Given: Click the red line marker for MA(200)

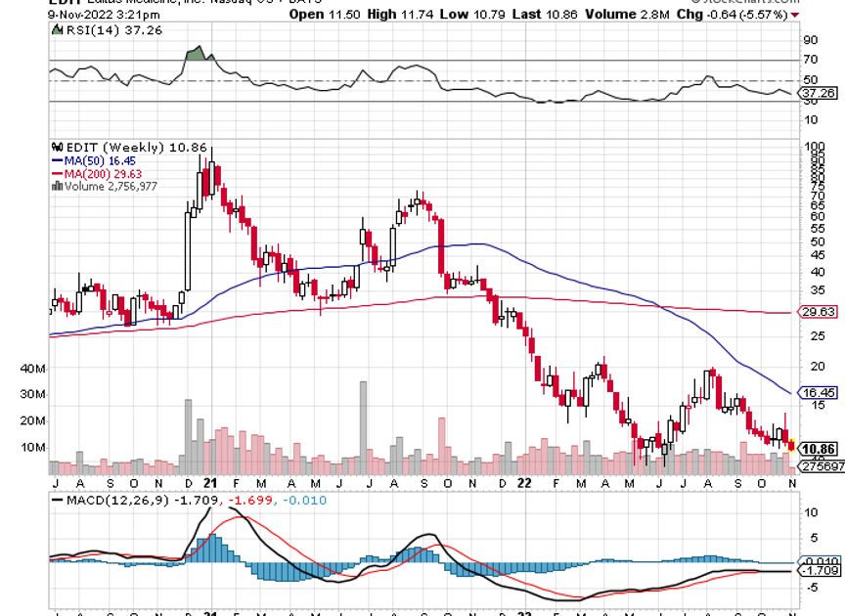Looking at the screenshot, I should [57, 173].
